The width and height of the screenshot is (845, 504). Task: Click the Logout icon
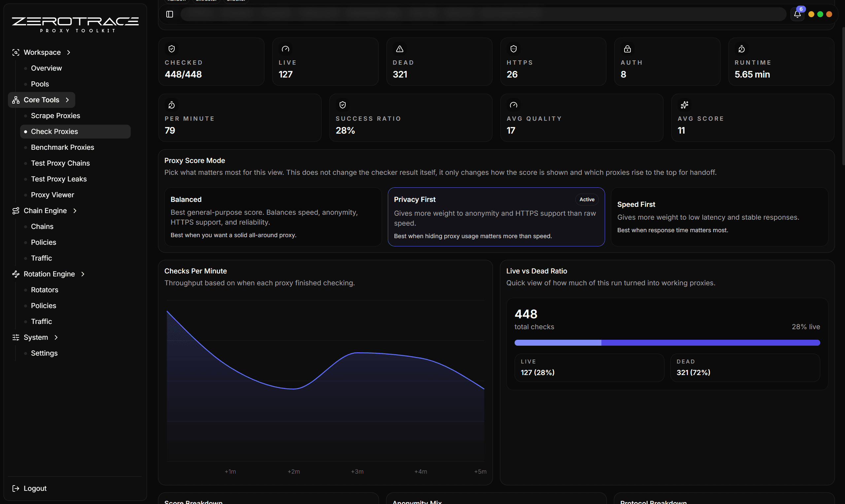tap(16, 488)
